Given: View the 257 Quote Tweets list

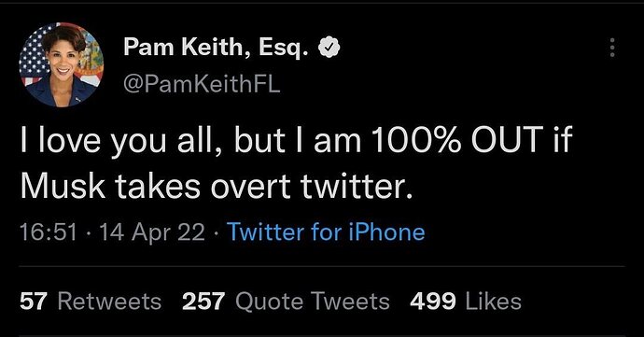Looking at the screenshot, I should [286, 302].
